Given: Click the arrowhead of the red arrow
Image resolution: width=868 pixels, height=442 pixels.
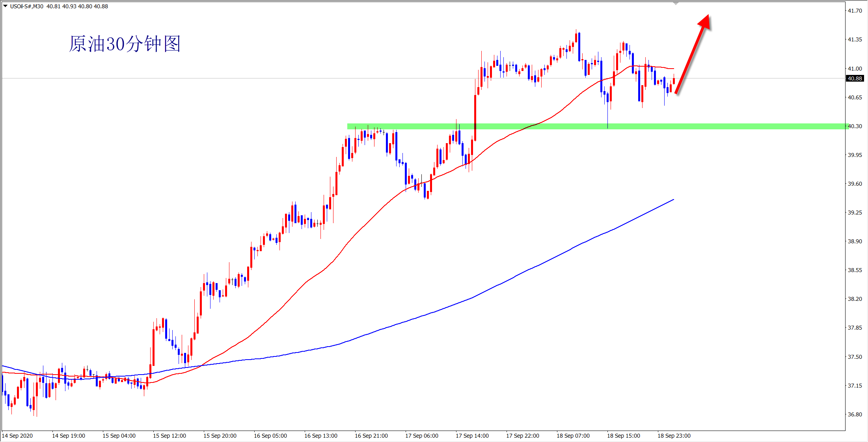Looking at the screenshot, I should click(705, 22).
